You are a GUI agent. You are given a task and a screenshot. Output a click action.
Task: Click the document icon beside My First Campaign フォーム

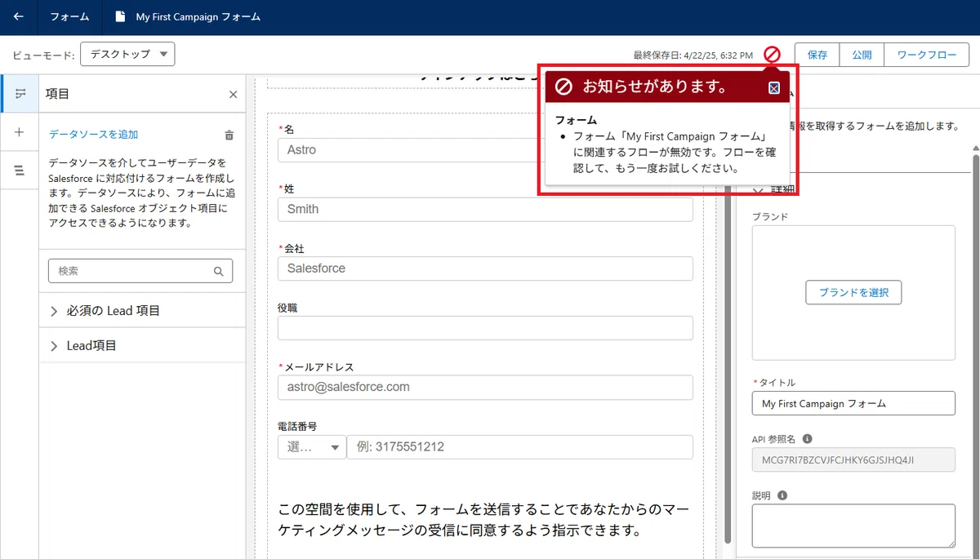[x=121, y=17]
